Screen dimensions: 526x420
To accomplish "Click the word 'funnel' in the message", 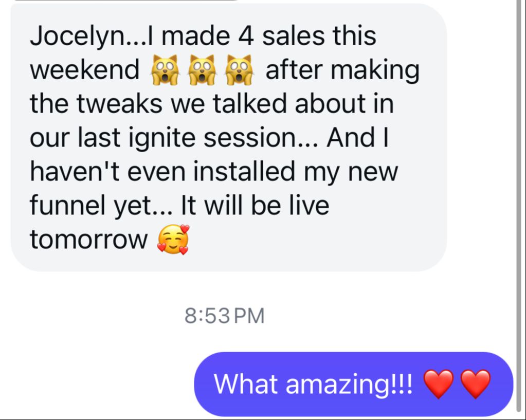I will click(x=68, y=205).
